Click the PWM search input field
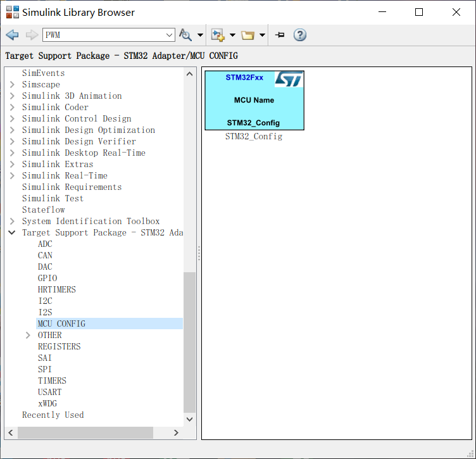 (104, 35)
